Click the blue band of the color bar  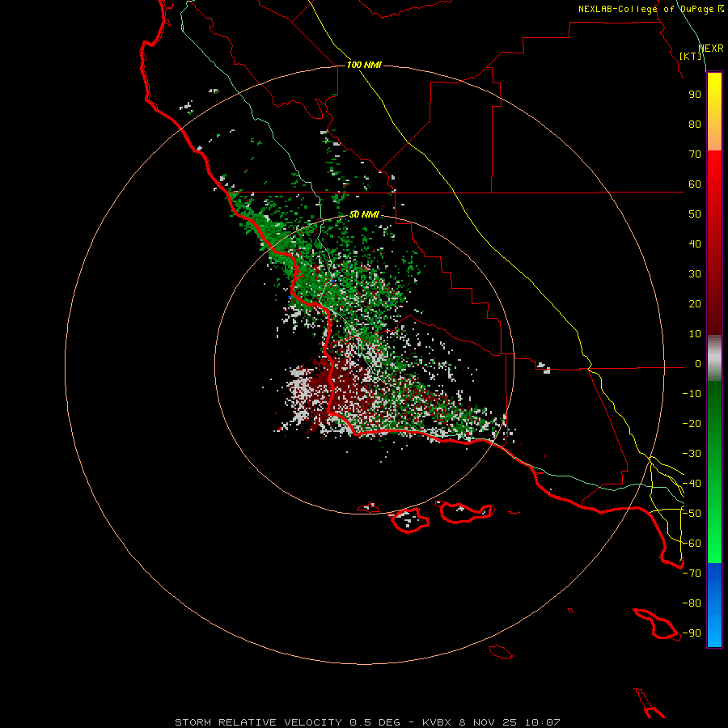714,605
